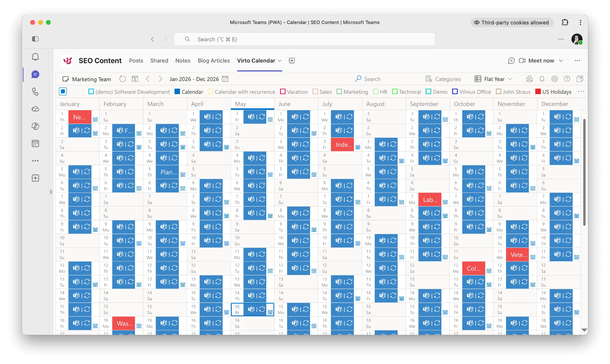Open channel more options ellipsis

[577, 60]
